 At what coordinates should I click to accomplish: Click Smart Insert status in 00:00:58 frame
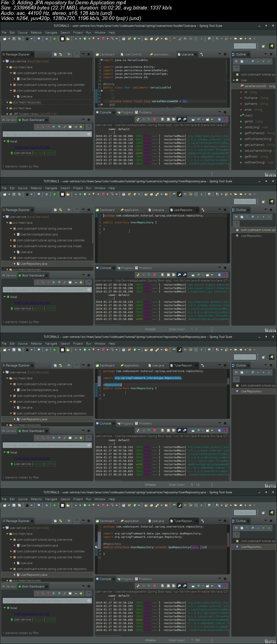177,329
